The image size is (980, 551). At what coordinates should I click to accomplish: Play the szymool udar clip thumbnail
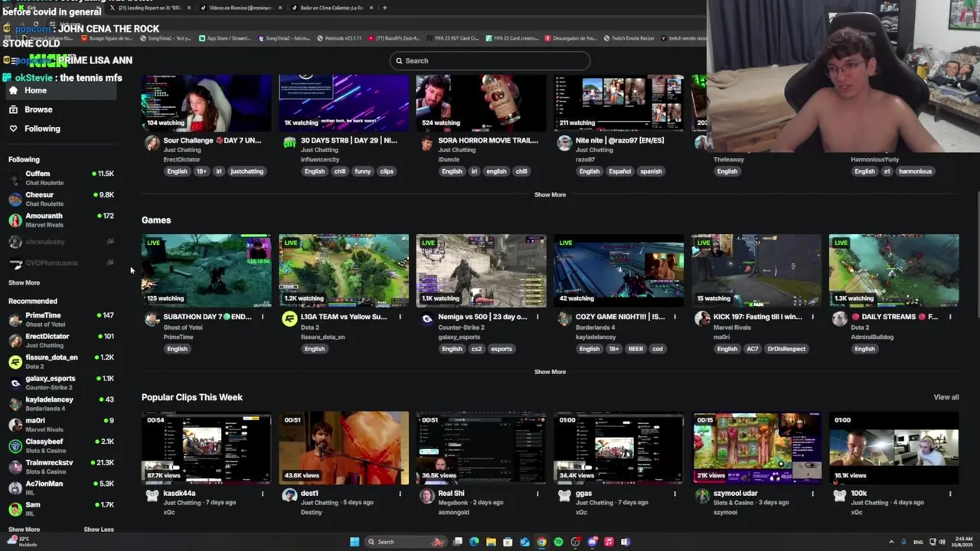coord(756,448)
